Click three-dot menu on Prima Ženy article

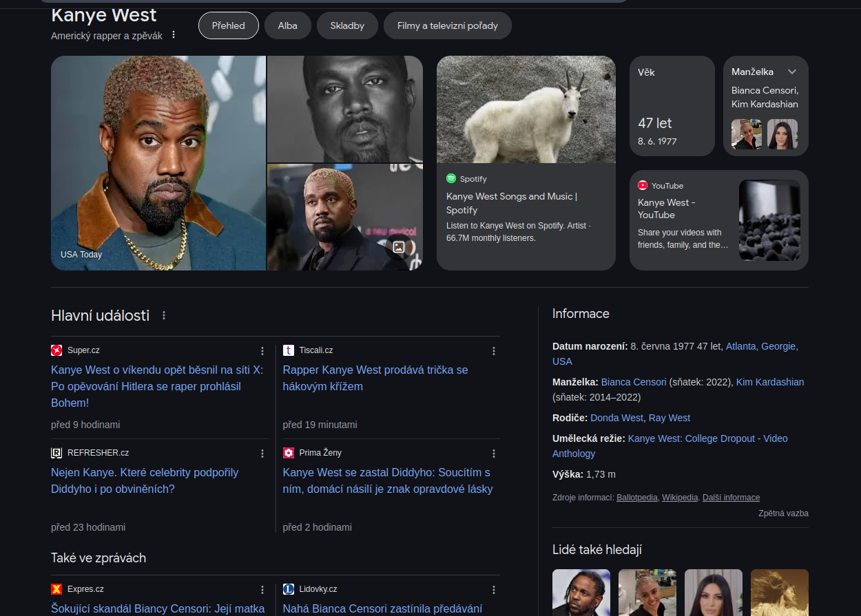(493, 454)
